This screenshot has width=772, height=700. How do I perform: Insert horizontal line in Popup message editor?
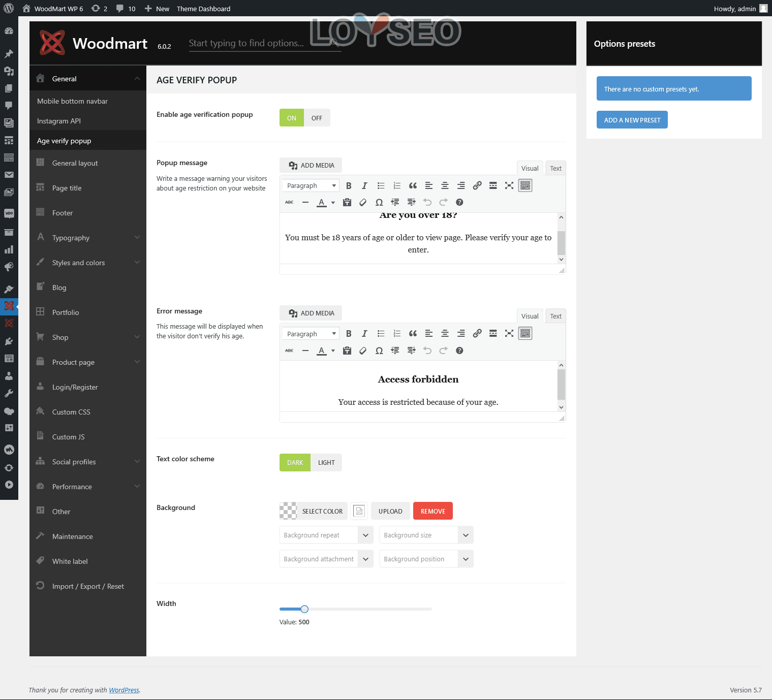(305, 202)
